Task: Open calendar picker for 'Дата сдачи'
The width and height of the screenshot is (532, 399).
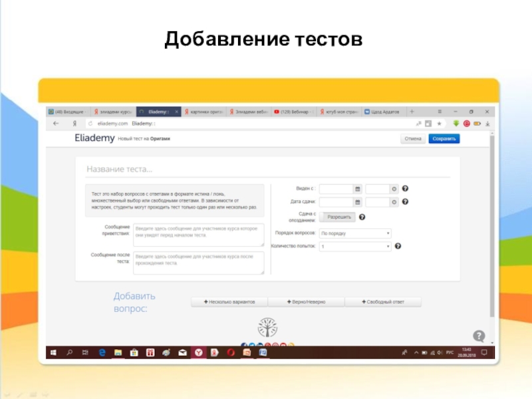Action: pyautogui.click(x=358, y=202)
